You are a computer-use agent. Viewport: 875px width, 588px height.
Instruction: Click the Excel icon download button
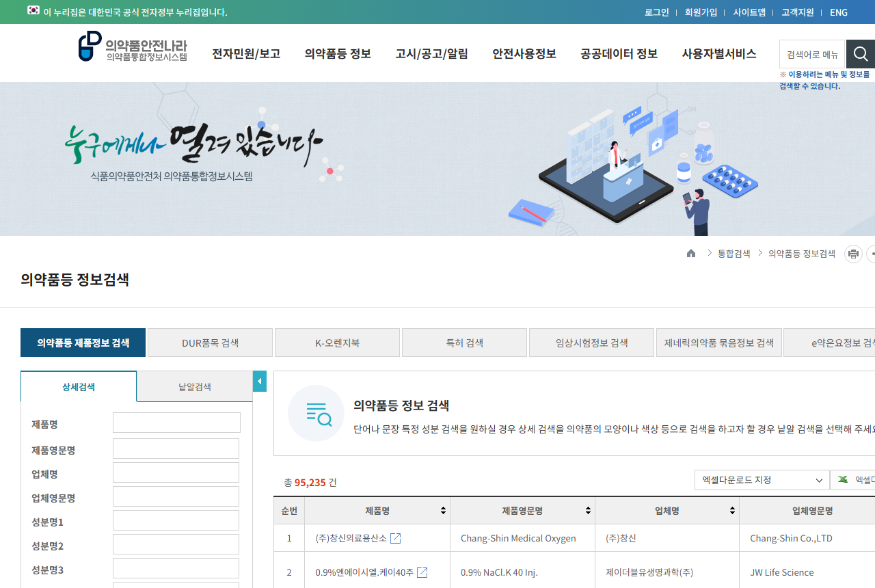pos(853,480)
